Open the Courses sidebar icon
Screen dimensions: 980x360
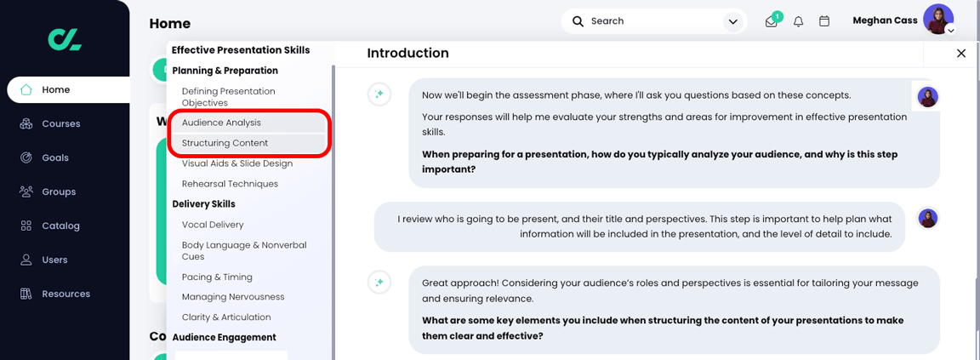click(26, 123)
